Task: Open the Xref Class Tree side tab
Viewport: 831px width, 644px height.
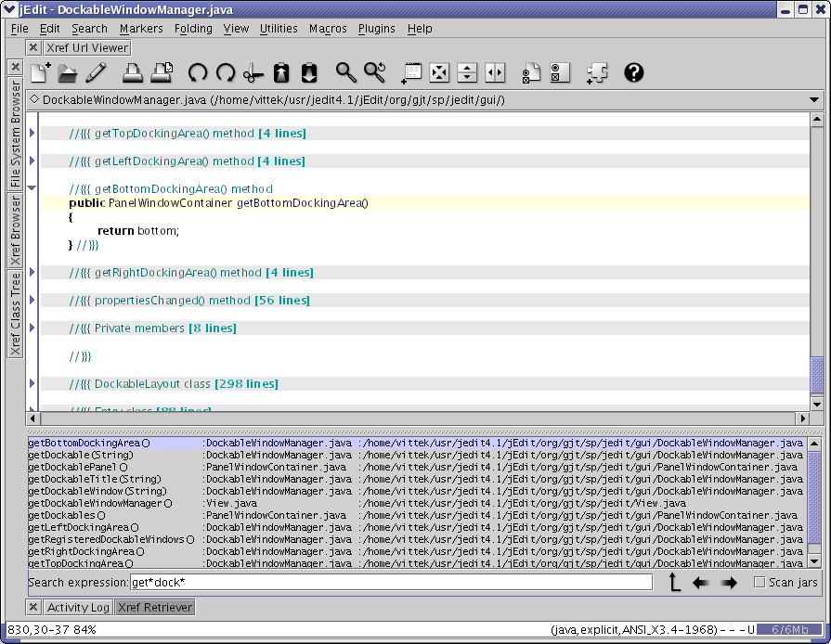Action: [16, 314]
